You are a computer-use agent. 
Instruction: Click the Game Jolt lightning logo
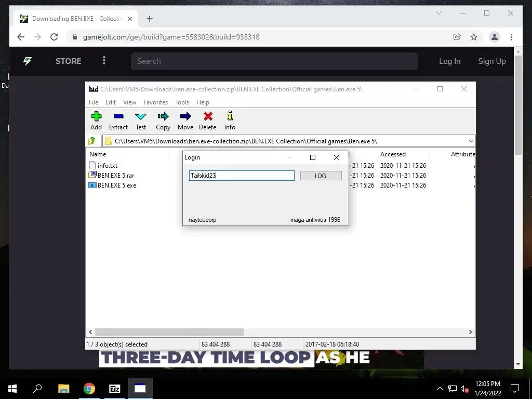[28, 61]
